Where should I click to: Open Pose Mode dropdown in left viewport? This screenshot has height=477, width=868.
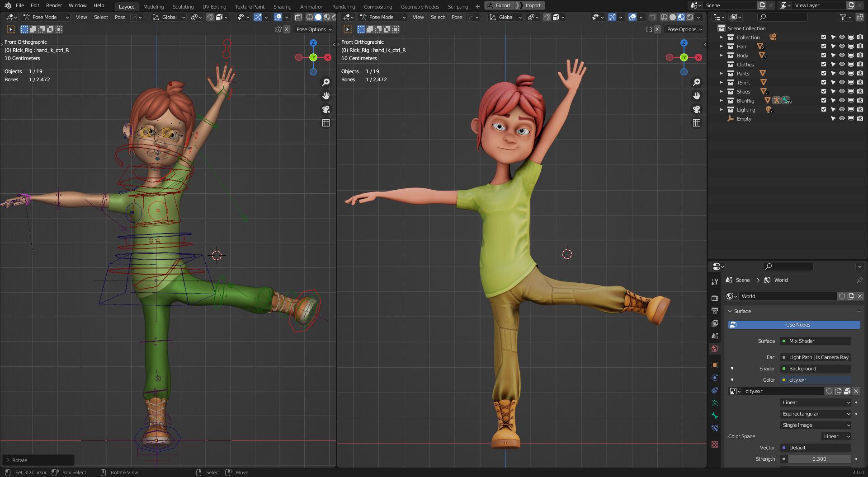point(46,17)
